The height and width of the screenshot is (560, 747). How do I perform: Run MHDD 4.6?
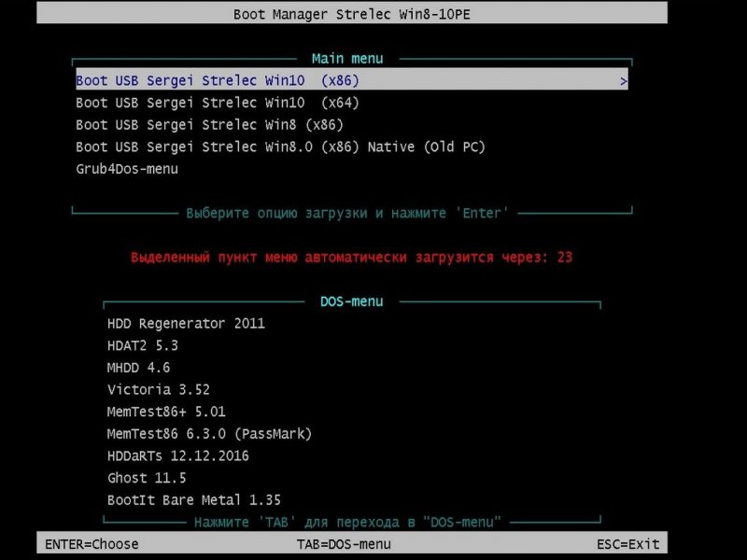coord(138,368)
